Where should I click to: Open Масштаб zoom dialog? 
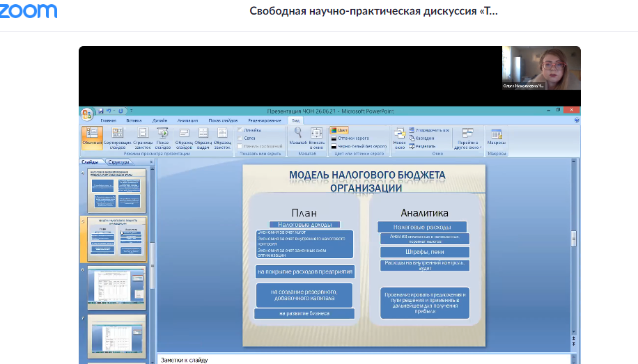click(x=298, y=138)
